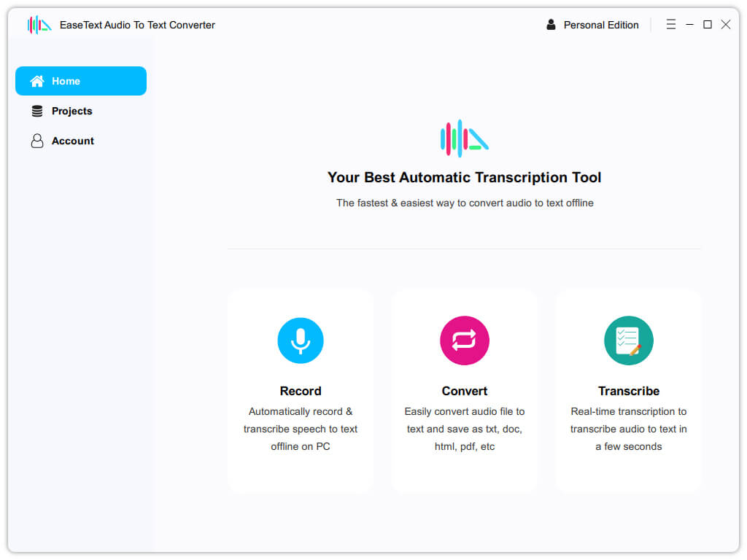Click the Personal Edition label
The image size is (747, 560).
point(601,25)
